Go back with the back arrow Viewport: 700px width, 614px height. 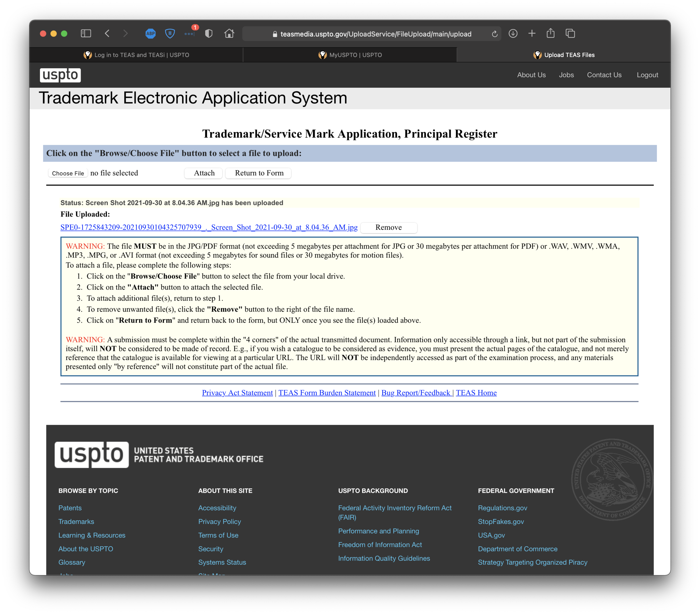click(107, 33)
